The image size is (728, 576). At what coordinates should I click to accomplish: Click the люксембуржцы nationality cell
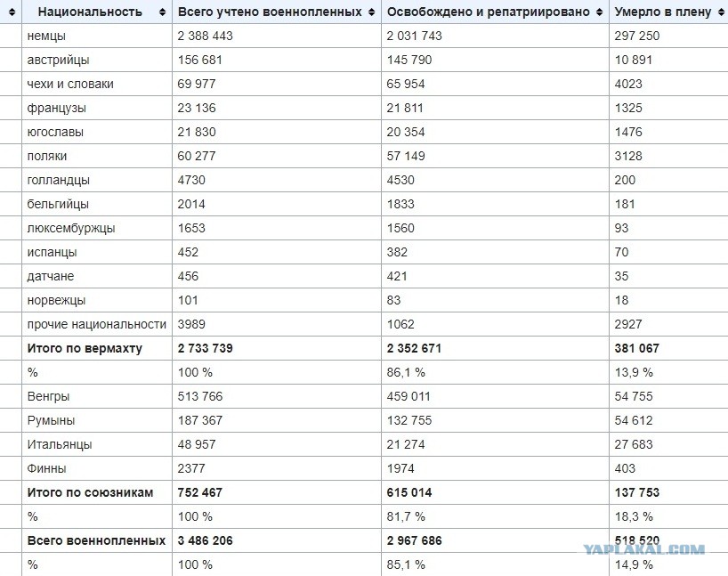[x=71, y=228]
